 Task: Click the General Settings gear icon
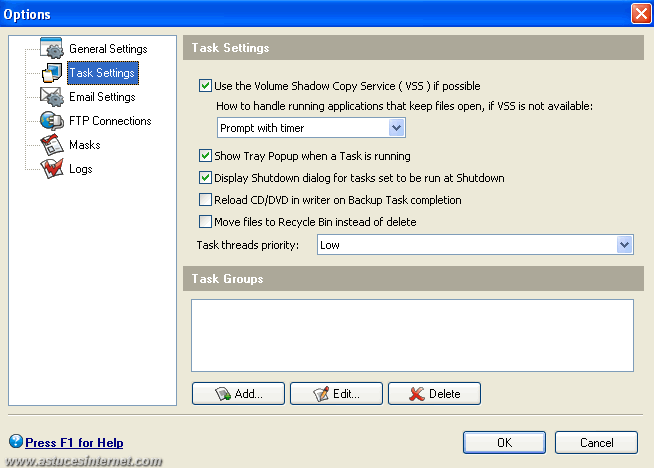pyautogui.click(x=52, y=48)
